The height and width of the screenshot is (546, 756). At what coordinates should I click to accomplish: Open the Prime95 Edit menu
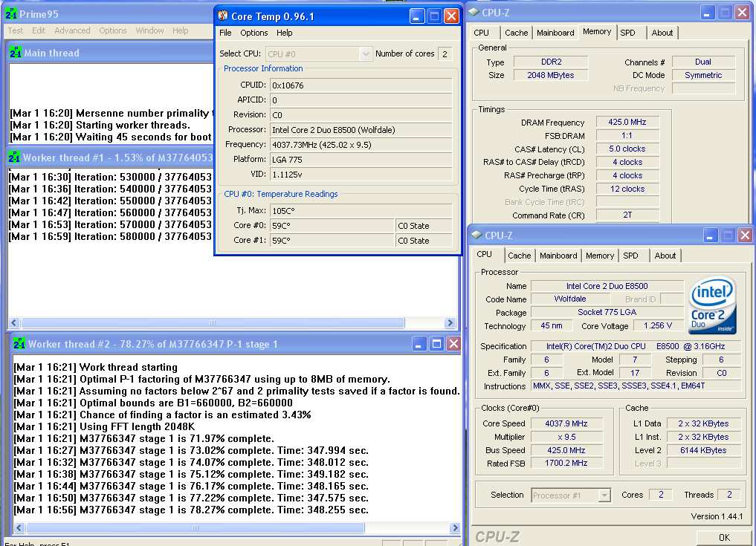coord(39,30)
